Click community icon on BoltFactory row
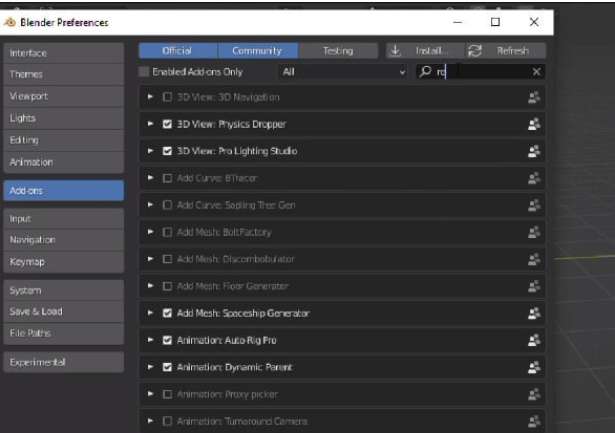Image resolution: width=615 pixels, height=433 pixels. (534, 232)
